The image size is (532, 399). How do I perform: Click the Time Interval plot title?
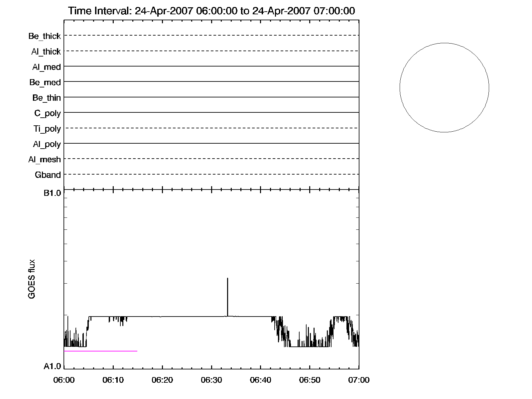(211, 11)
